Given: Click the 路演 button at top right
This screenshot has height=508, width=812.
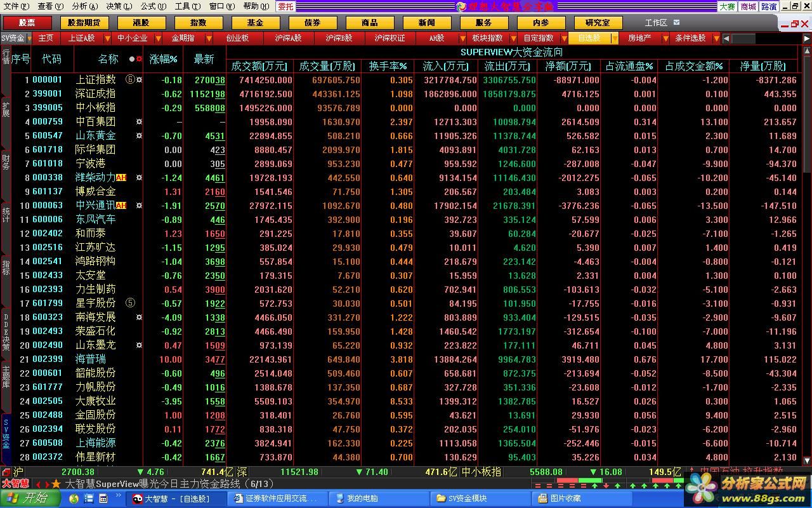Looking at the screenshot, I should point(769,6).
